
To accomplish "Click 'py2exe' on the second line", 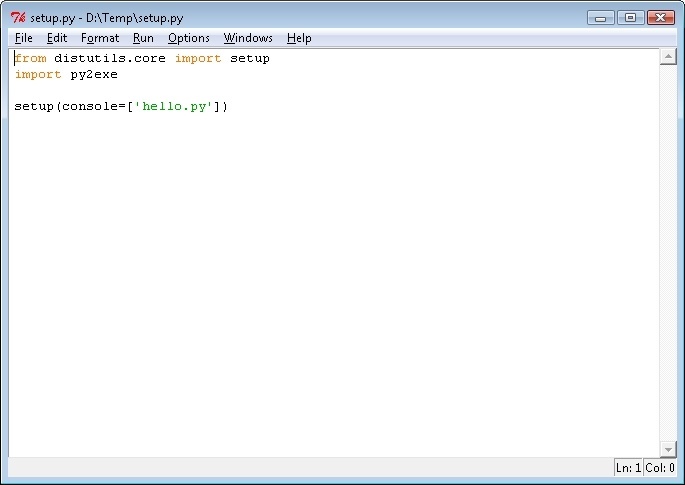I will click(94, 75).
